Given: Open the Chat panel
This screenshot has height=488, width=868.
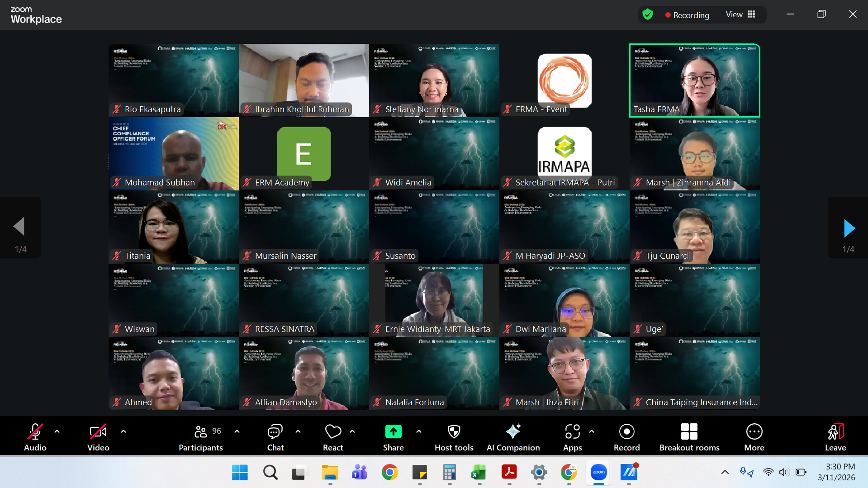Looking at the screenshot, I should pyautogui.click(x=275, y=436).
